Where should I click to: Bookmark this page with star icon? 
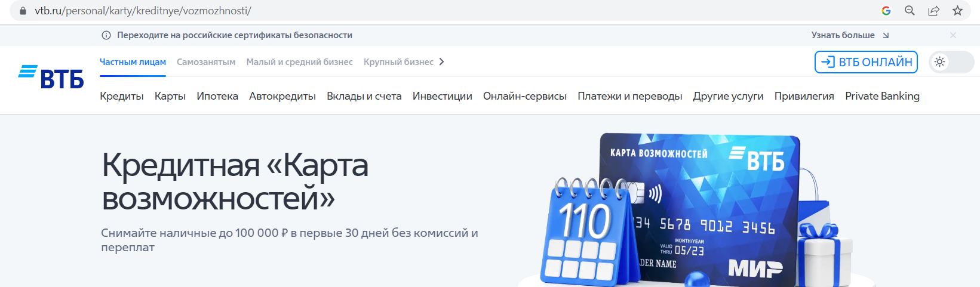(957, 11)
